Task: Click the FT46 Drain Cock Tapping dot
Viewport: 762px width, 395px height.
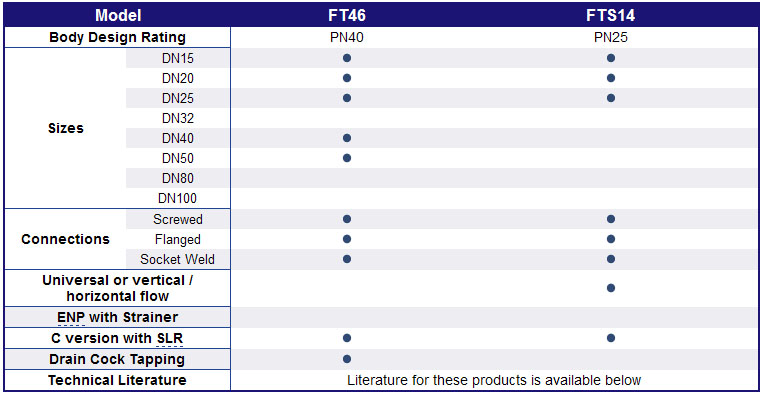Action: [x=346, y=359]
